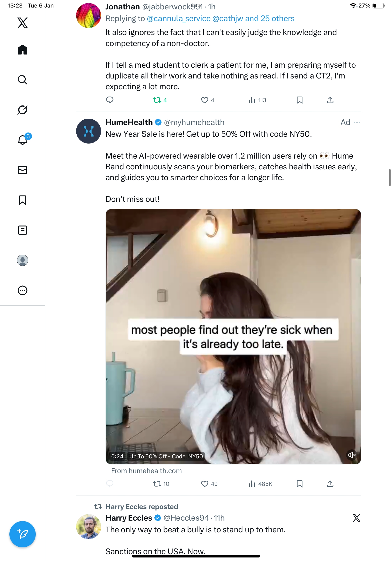This screenshot has width=392, height=561.
Task: Open the More circle menu in sidebar
Action: tap(23, 290)
